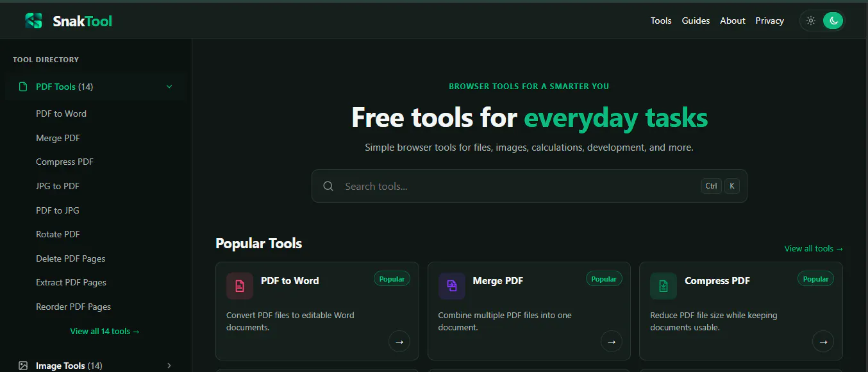Open the About page

click(x=733, y=21)
